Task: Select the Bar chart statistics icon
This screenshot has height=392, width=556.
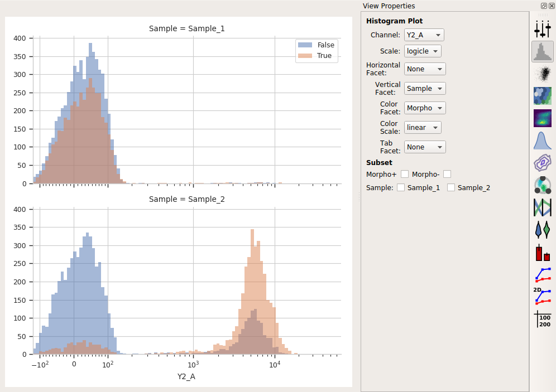Action: 542,252
